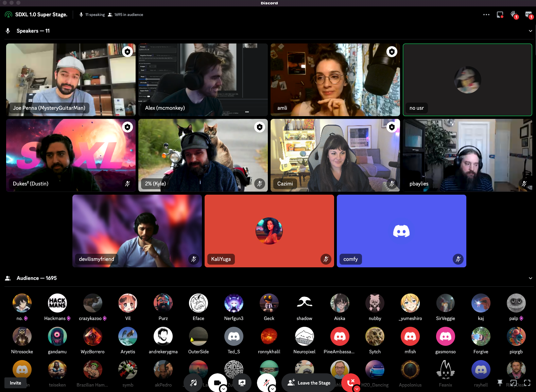
Task: Collapse the Speakers section chevron
Action: pyautogui.click(x=530, y=31)
